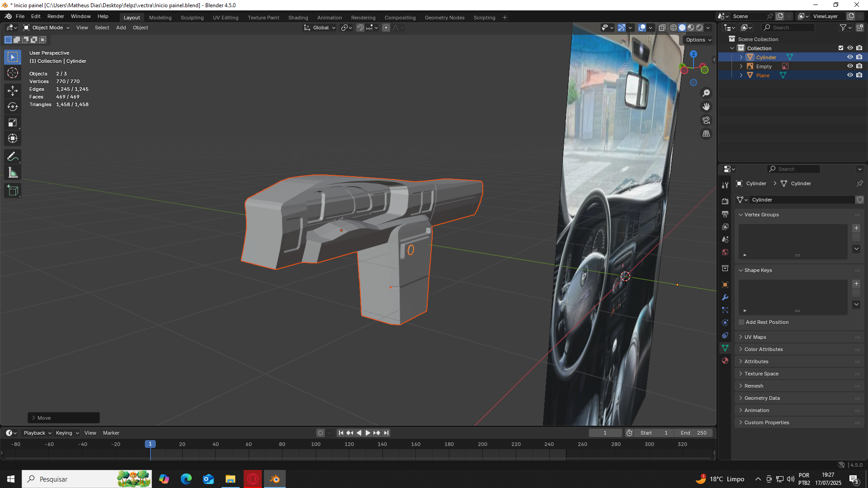Uncheck the Collection exclude checkbox
The image size is (868, 488).
pyautogui.click(x=840, y=48)
